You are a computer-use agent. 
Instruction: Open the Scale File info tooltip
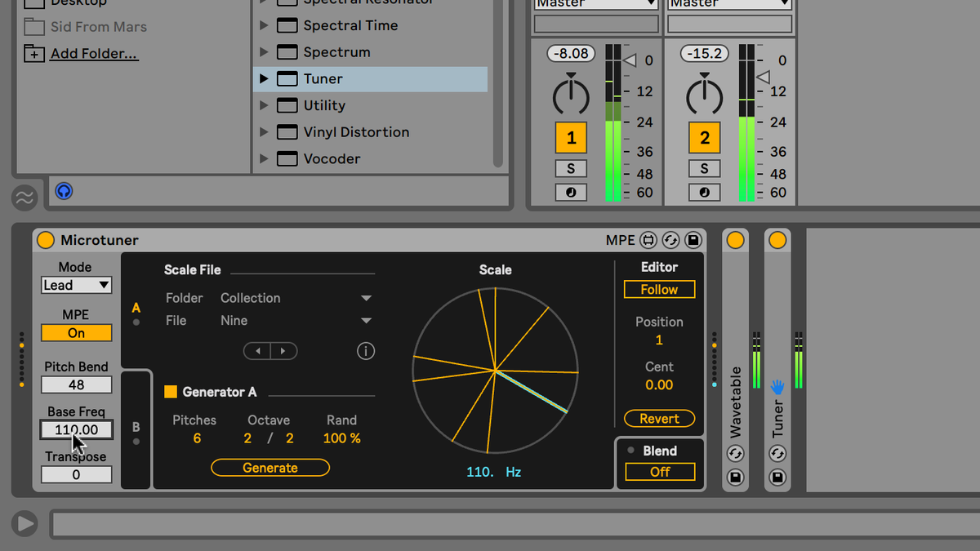pyautogui.click(x=365, y=351)
